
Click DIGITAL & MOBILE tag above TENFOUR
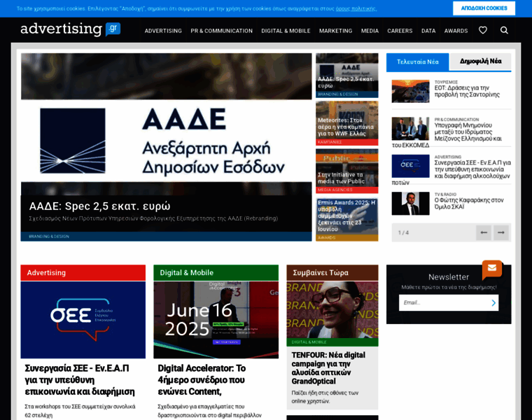pos(309,342)
